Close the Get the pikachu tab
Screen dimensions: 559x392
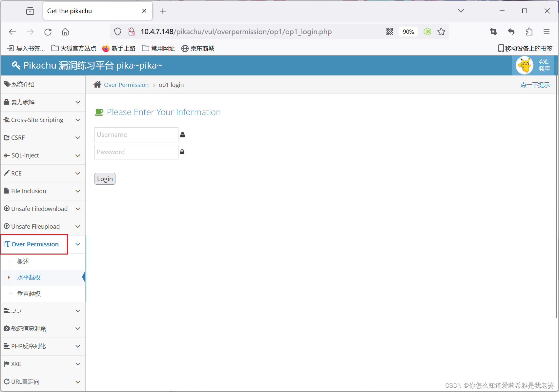point(144,11)
